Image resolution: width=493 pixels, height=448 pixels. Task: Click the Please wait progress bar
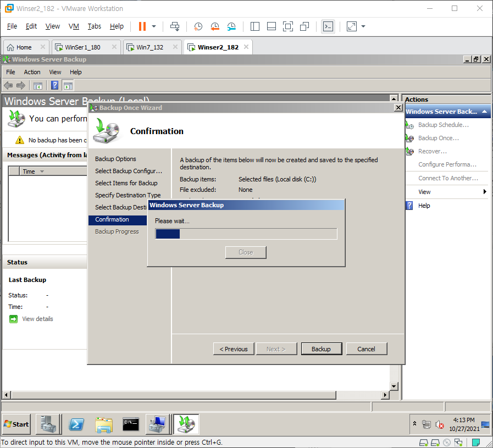(x=246, y=234)
